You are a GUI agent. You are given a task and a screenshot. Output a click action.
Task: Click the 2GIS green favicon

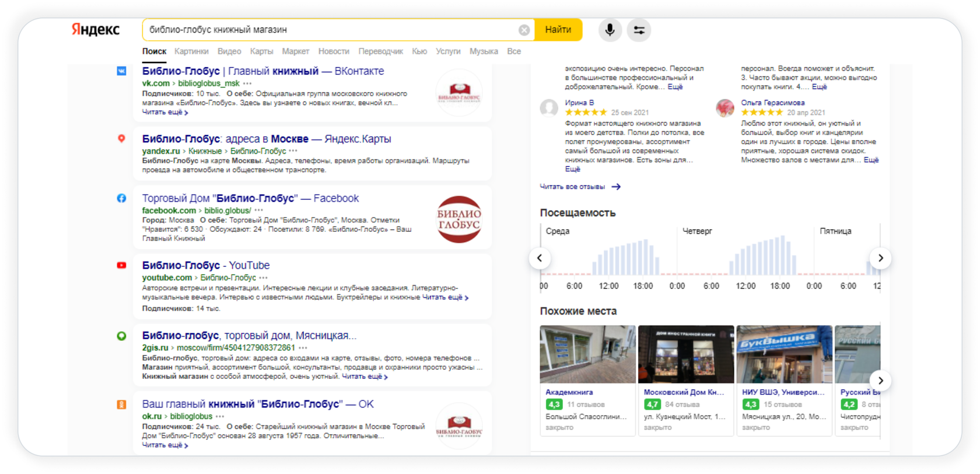pos(121,336)
